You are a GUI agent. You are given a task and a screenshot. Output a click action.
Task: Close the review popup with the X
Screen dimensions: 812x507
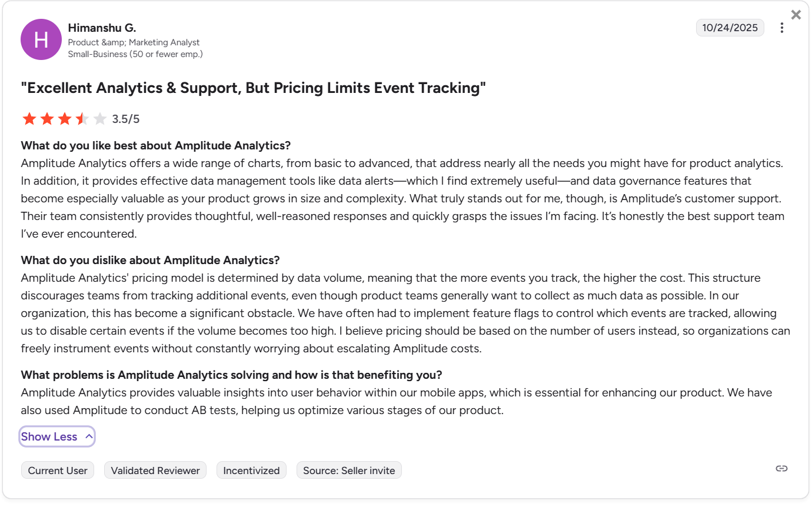click(796, 15)
